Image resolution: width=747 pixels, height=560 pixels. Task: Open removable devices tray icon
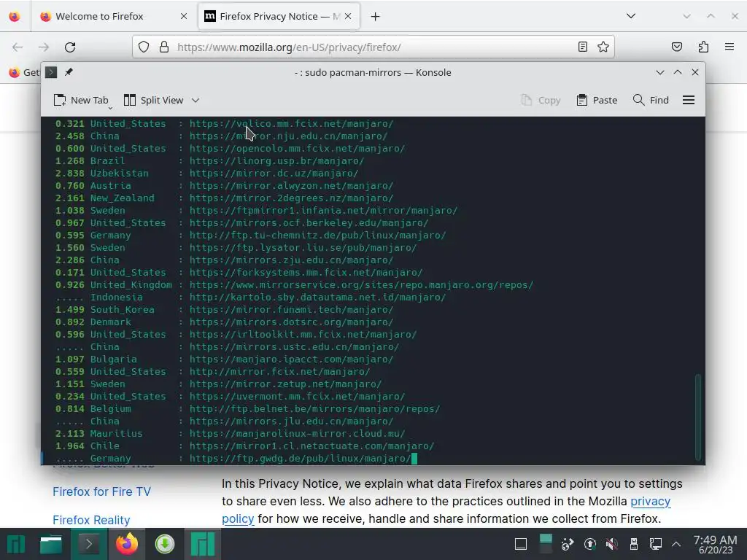click(634, 544)
